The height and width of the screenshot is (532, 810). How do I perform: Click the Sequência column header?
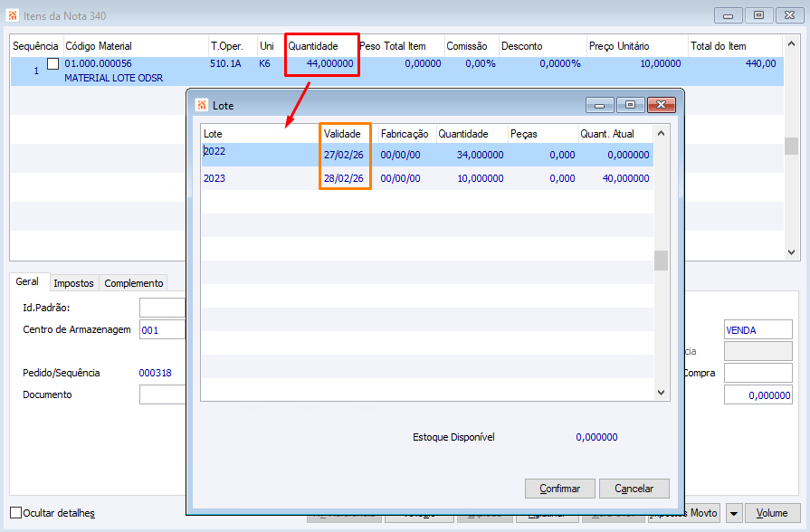pos(35,46)
